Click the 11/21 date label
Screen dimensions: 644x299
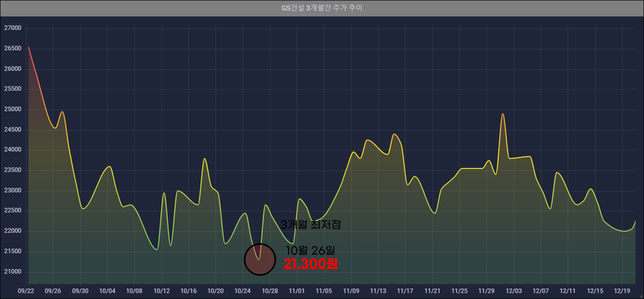pos(432,291)
